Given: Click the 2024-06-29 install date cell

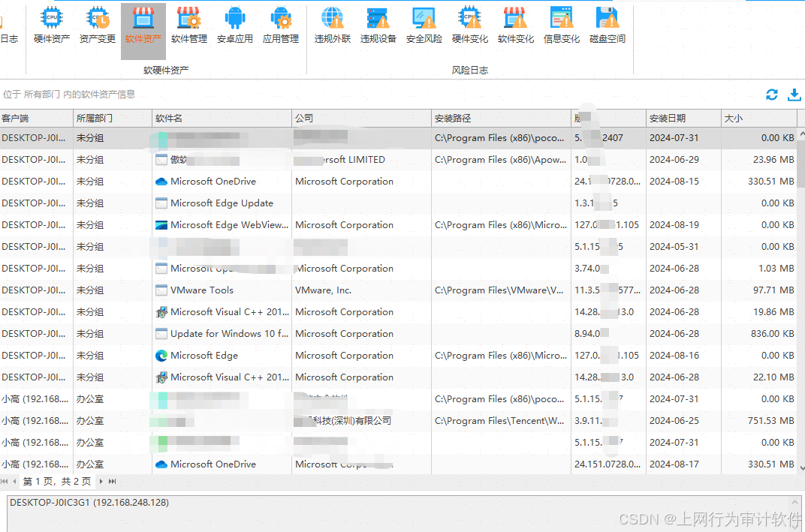Looking at the screenshot, I should click(674, 160).
